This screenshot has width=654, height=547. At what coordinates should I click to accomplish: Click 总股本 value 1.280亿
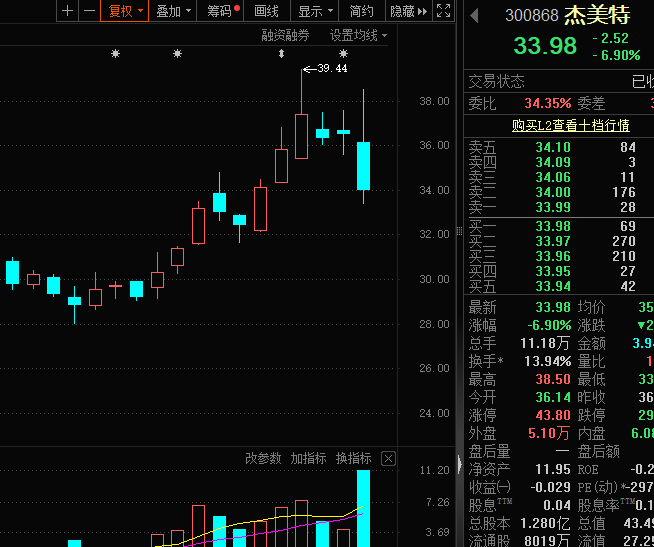(545, 523)
